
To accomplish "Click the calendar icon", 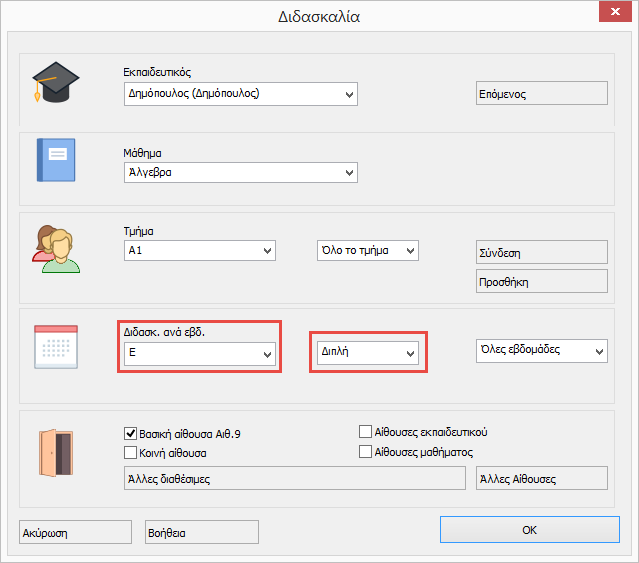I will point(55,348).
